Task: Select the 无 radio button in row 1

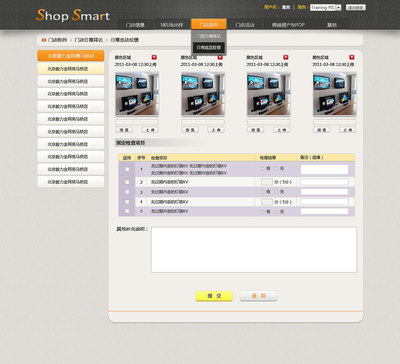Action: click(276, 169)
